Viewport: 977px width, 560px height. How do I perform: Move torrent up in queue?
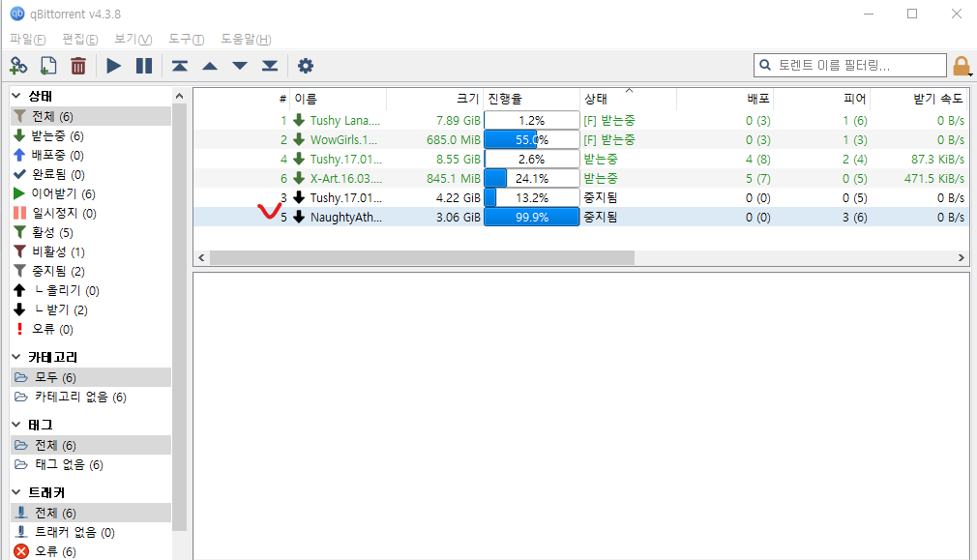coord(209,66)
